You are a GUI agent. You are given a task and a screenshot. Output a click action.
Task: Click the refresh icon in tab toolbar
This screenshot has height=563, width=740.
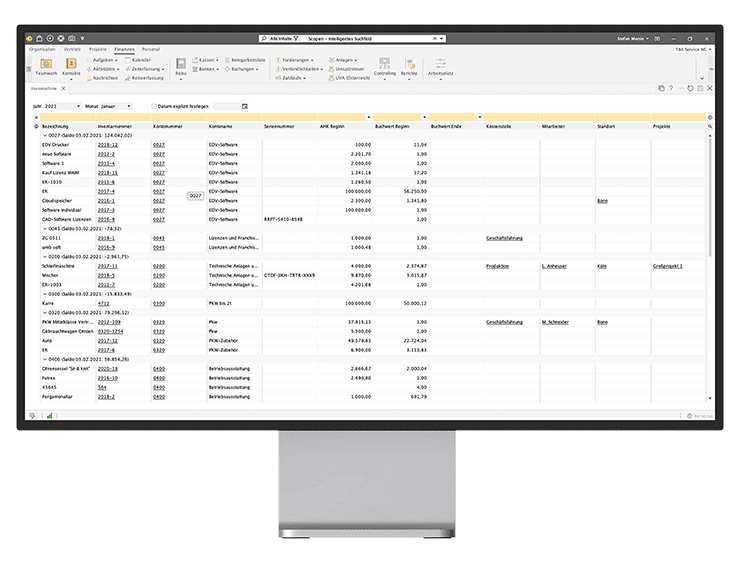(689, 88)
